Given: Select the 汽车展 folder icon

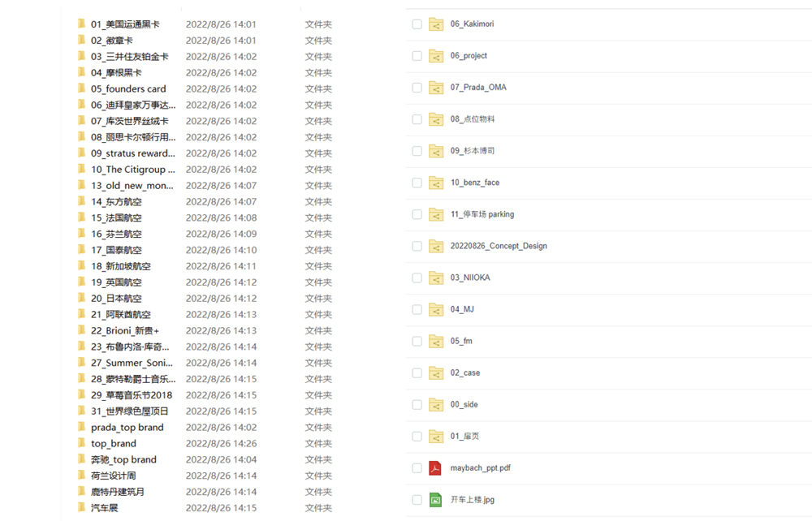Looking at the screenshot, I should tap(81, 507).
